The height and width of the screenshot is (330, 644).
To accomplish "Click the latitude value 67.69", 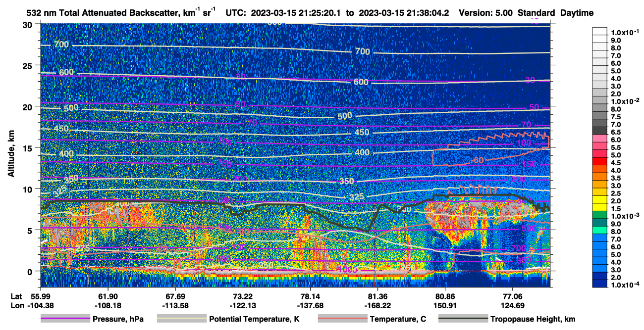I will pos(174,296).
